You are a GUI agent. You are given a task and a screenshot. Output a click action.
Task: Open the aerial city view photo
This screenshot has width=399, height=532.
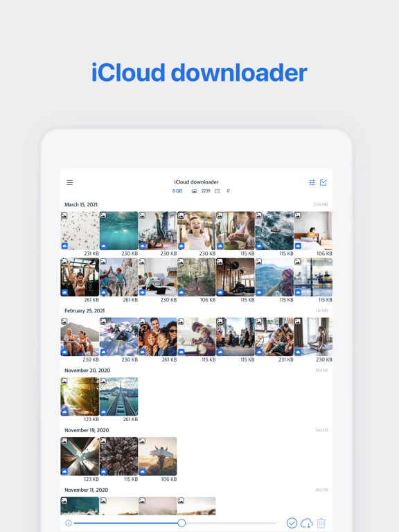(118, 456)
